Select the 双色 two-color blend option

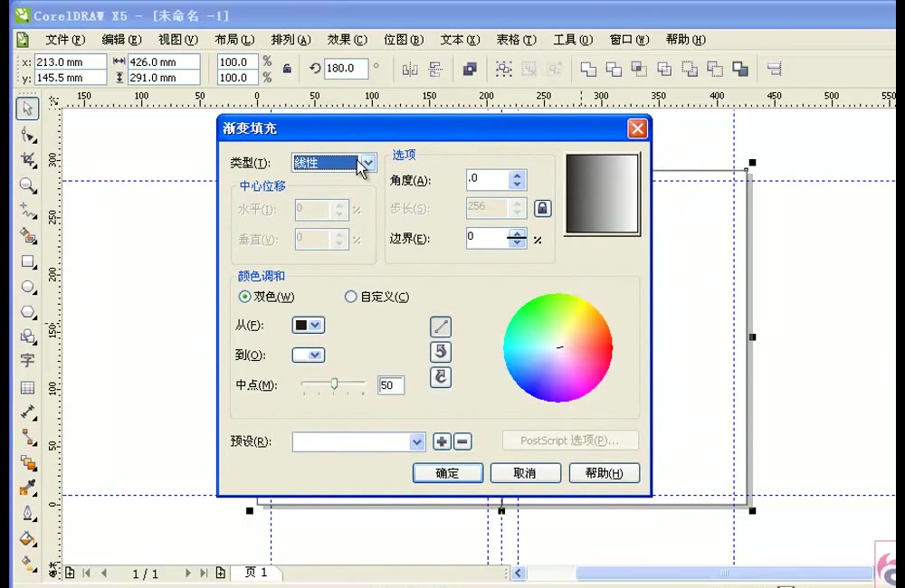click(244, 297)
